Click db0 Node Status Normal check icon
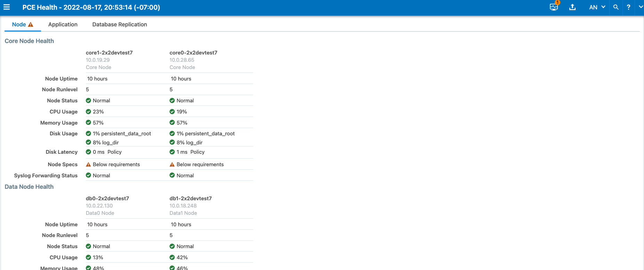Image resolution: width=644 pixels, height=270 pixels. click(x=88, y=246)
